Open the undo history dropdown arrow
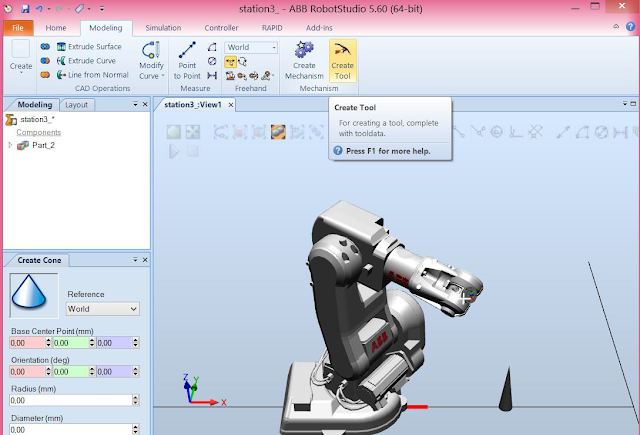 point(49,9)
